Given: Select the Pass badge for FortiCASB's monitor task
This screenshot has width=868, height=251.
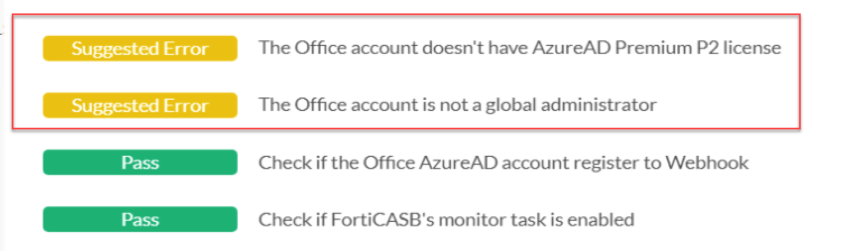Looking at the screenshot, I should coord(140,220).
